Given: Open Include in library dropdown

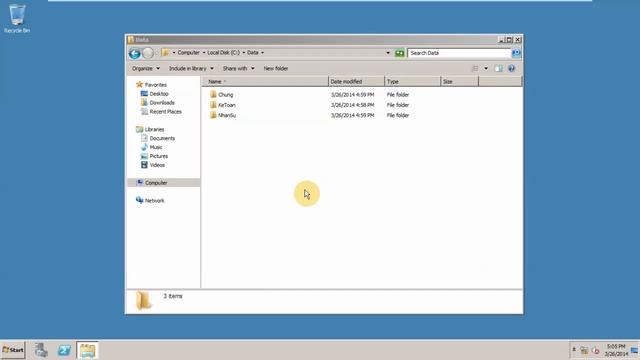Looking at the screenshot, I should tap(191, 69).
